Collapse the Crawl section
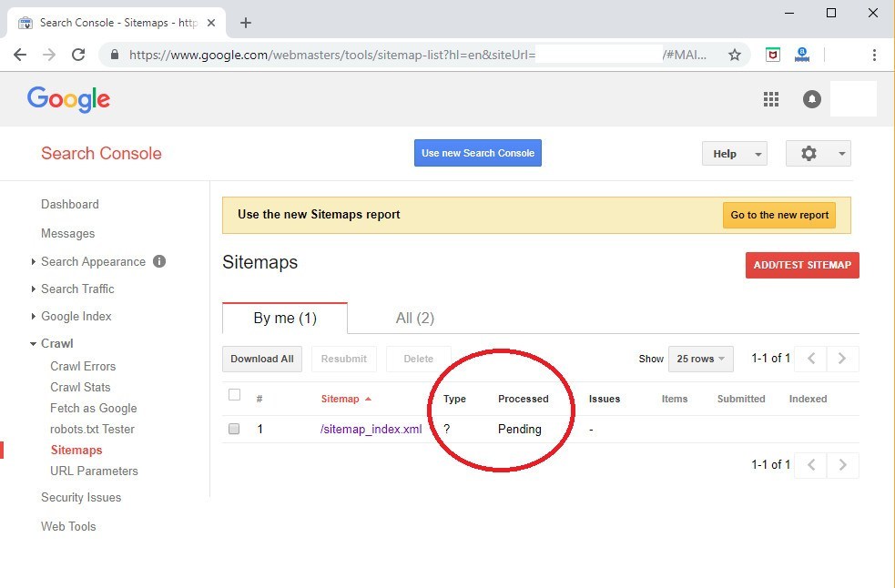The image size is (895, 588). (33, 344)
